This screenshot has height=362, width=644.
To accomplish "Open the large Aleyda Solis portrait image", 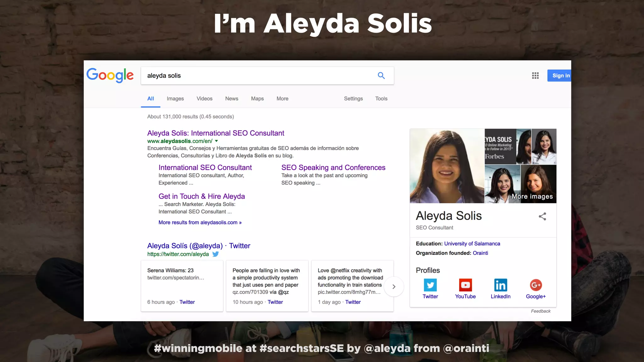I will pos(447,166).
